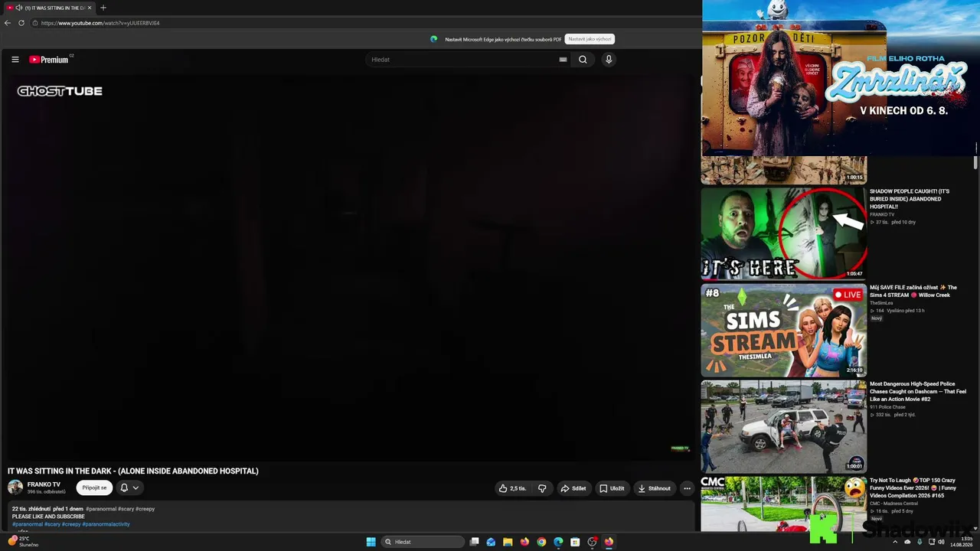Open Task View on the taskbar
980x551 pixels.
(475, 542)
